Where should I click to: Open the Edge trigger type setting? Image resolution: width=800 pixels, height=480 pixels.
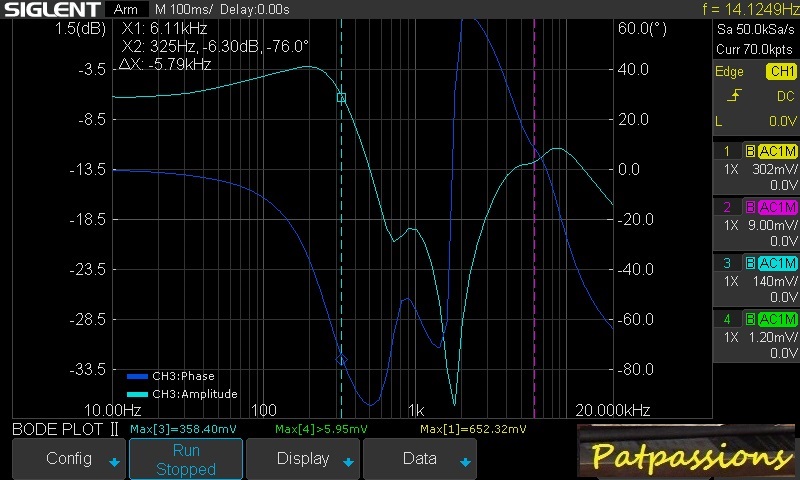729,72
